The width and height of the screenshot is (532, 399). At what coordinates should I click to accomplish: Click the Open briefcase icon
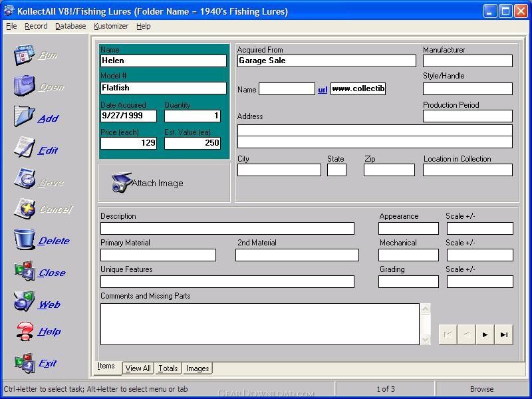pos(24,86)
